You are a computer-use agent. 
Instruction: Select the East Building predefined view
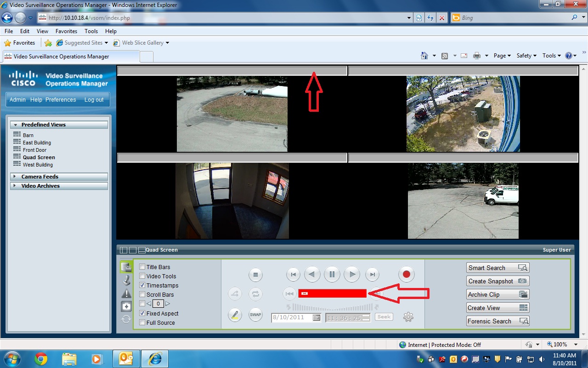[x=37, y=143]
